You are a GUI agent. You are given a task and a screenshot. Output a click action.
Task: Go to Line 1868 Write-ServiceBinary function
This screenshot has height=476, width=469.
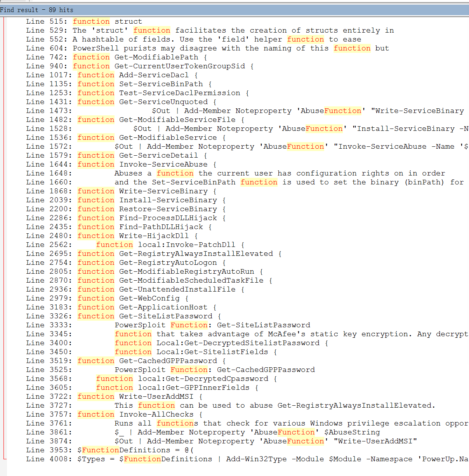121,191
